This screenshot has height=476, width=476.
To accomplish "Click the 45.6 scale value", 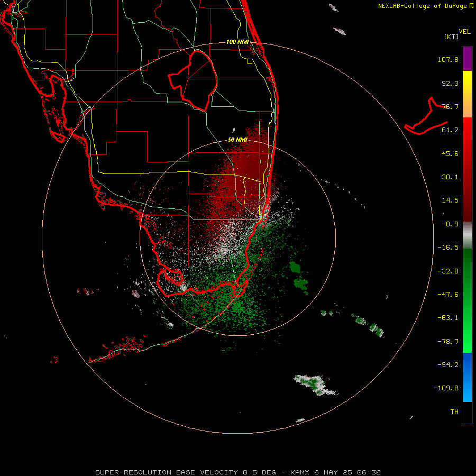I will [450, 153].
